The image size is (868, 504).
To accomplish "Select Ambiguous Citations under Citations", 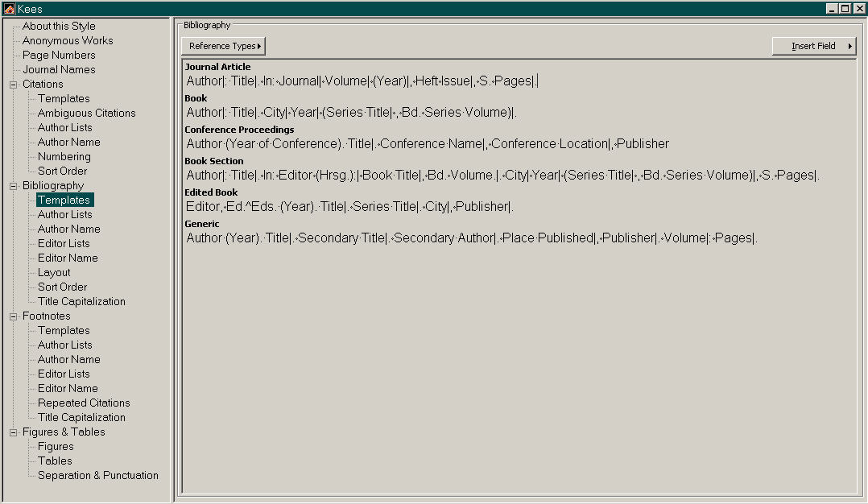I will (85, 113).
